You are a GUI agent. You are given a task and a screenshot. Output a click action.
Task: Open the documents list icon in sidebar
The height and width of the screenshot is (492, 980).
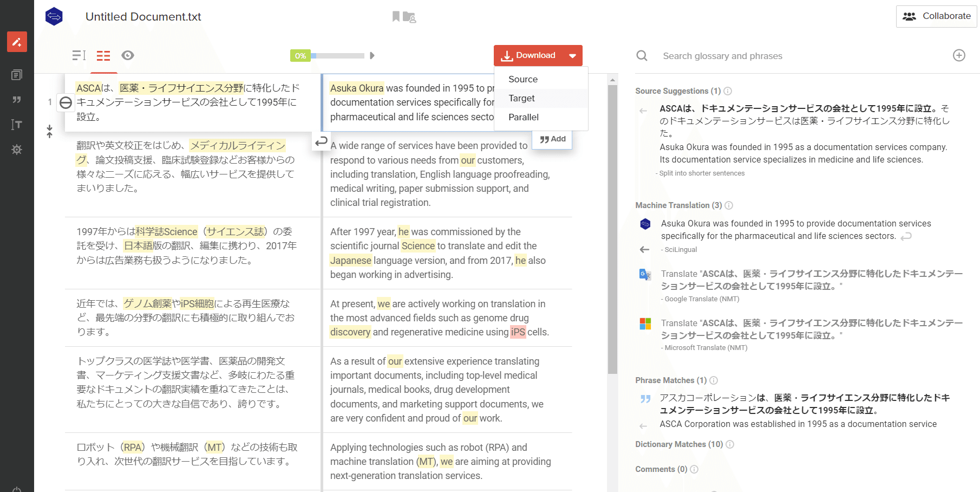click(x=17, y=75)
